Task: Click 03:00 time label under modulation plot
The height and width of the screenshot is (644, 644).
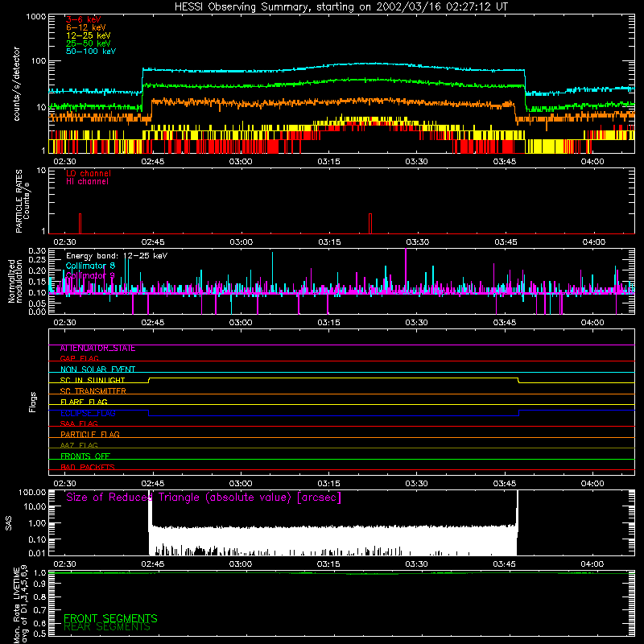Action: tap(241, 323)
